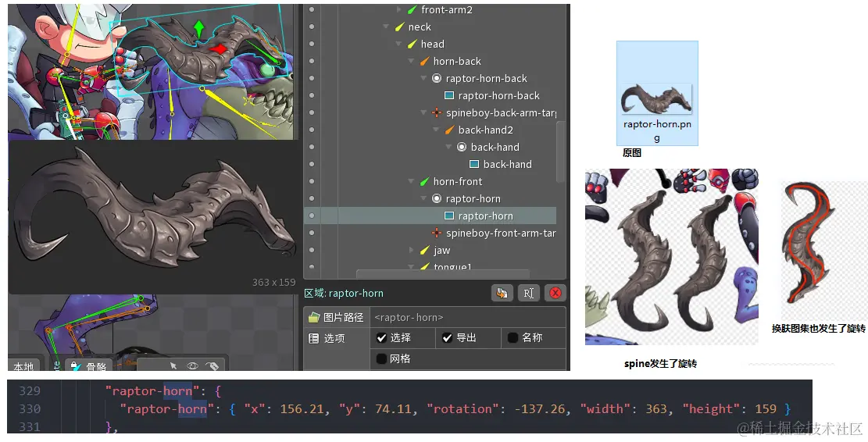Toggle visibility dot for the horn-front row
This screenshot has width=868, height=442.
pyautogui.click(x=312, y=181)
